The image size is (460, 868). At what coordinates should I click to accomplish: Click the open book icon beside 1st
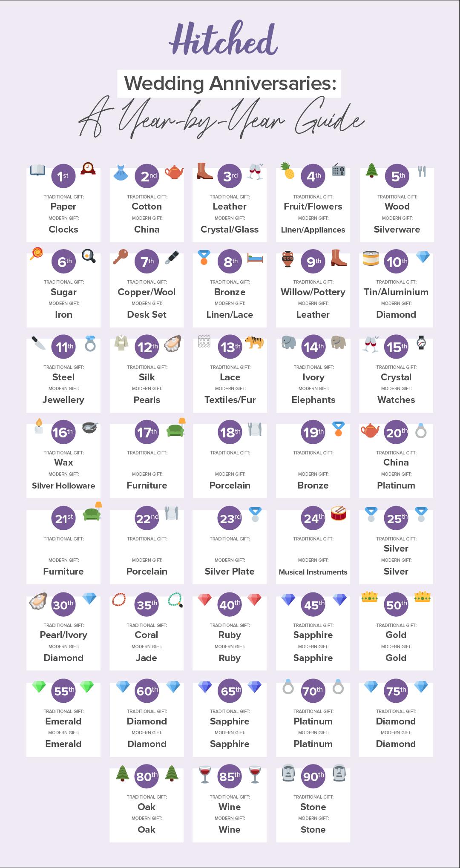[x=37, y=170]
